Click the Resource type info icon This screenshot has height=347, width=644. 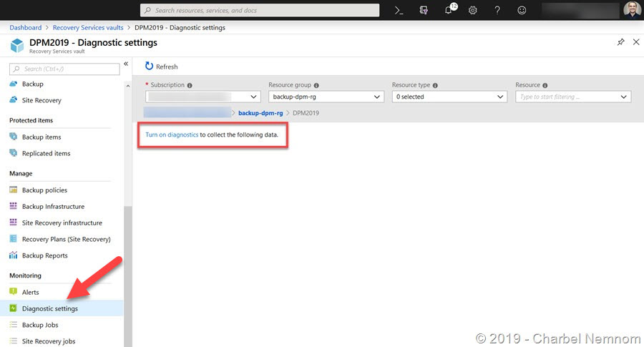coord(435,85)
